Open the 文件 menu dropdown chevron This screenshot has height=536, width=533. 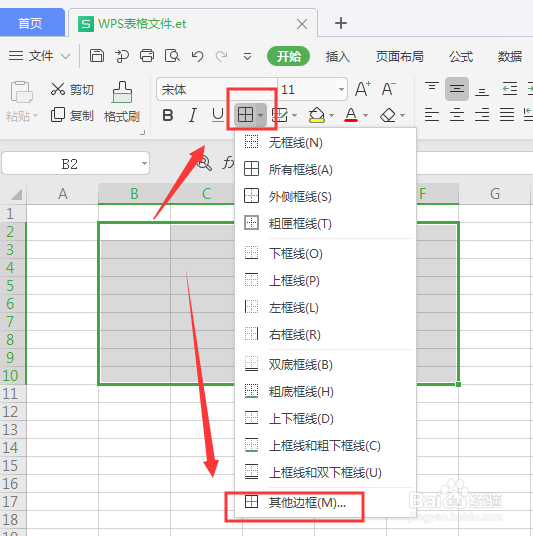pos(66,56)
